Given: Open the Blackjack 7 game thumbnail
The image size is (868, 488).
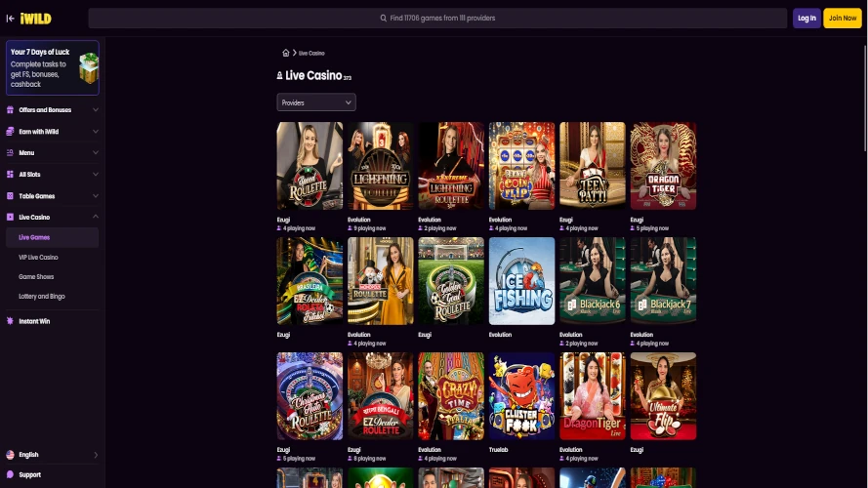Looking at the screenshot, I should pos(663,281).
